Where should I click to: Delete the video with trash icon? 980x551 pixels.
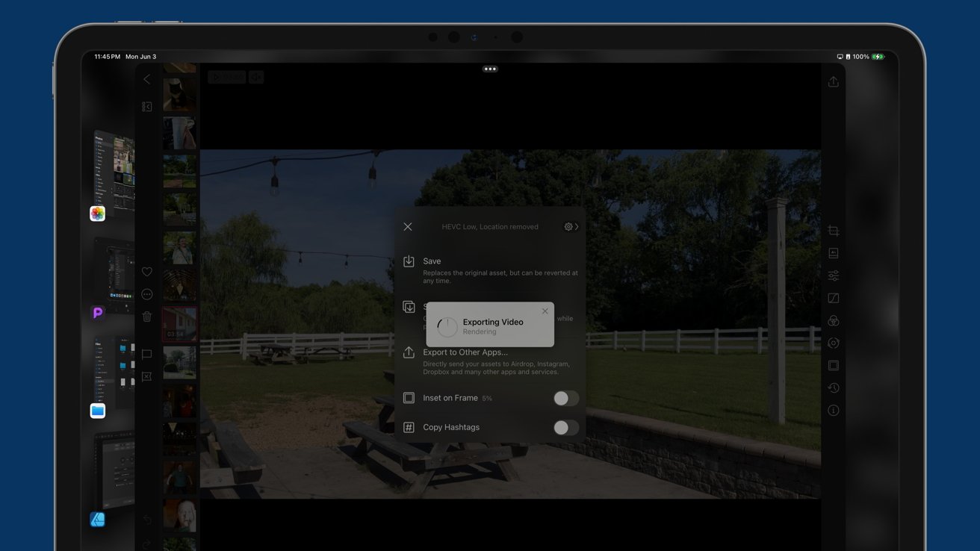147,317
